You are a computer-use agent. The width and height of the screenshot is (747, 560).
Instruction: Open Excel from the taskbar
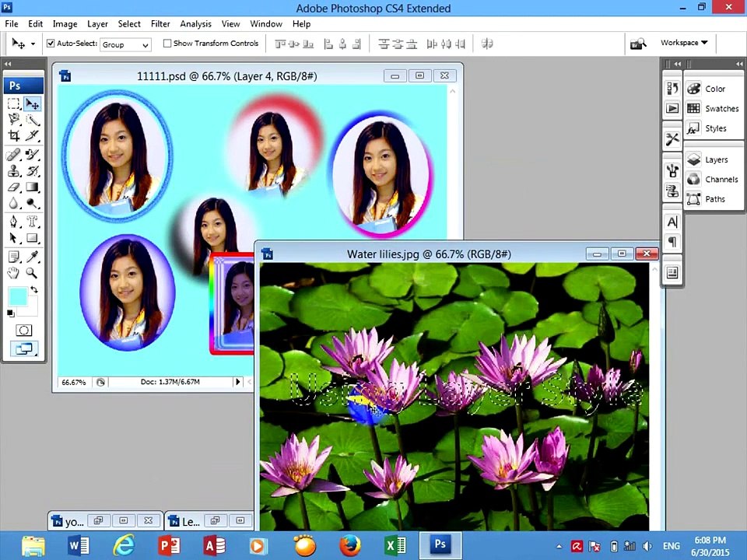[395, 545]
